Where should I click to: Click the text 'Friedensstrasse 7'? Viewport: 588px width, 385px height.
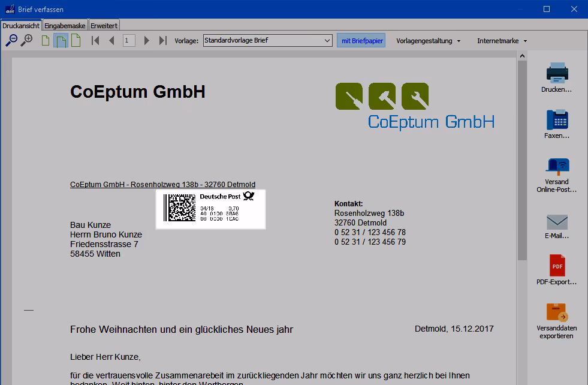tap(104, 244)
